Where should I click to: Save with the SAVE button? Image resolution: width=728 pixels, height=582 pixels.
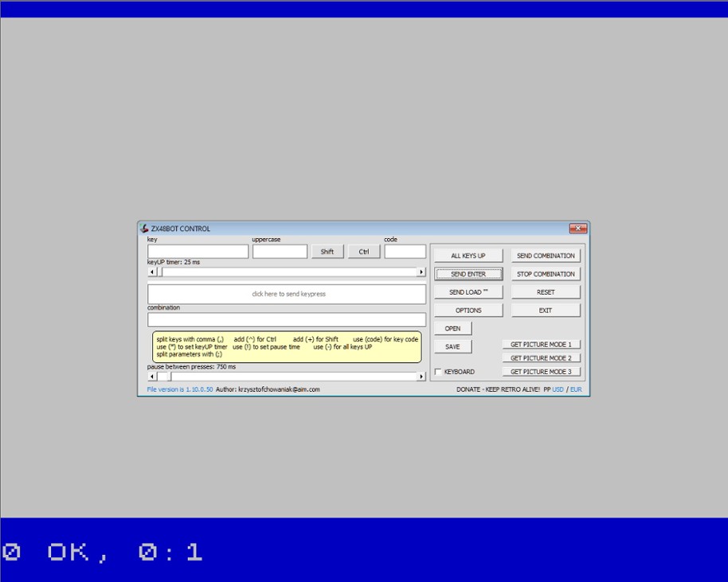[x=453, y=346]
